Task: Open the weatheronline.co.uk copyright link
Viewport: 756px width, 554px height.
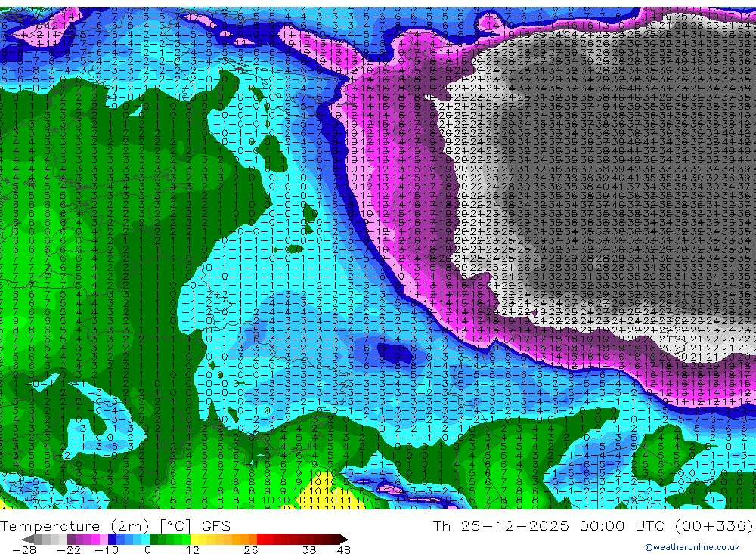Action: 692,547
